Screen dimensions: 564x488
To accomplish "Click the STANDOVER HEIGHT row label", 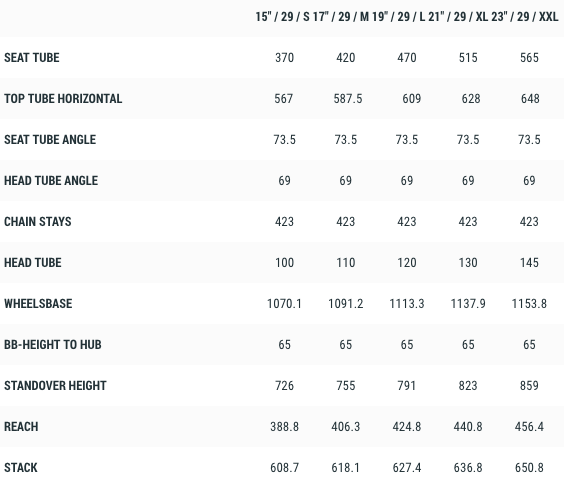I will pyautogui.click(x=55, y=386).
